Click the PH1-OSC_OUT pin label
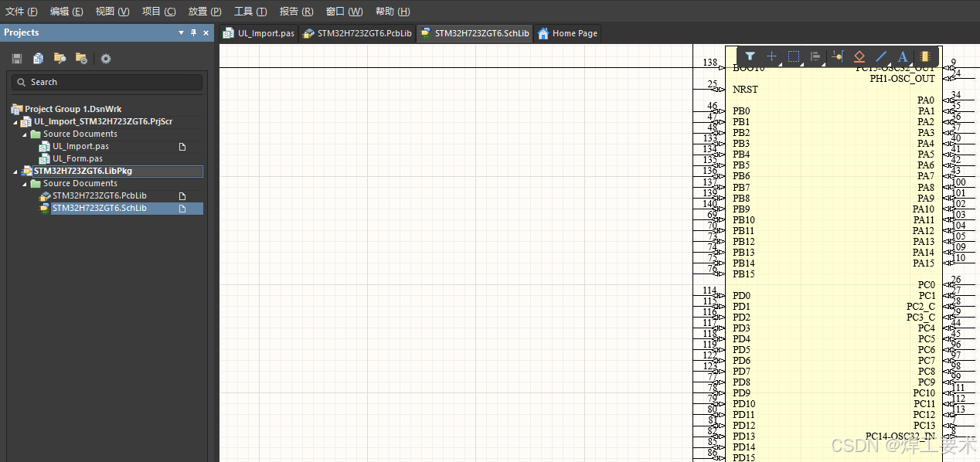Screen dimensions: 980x462 [x=902, y=79]
